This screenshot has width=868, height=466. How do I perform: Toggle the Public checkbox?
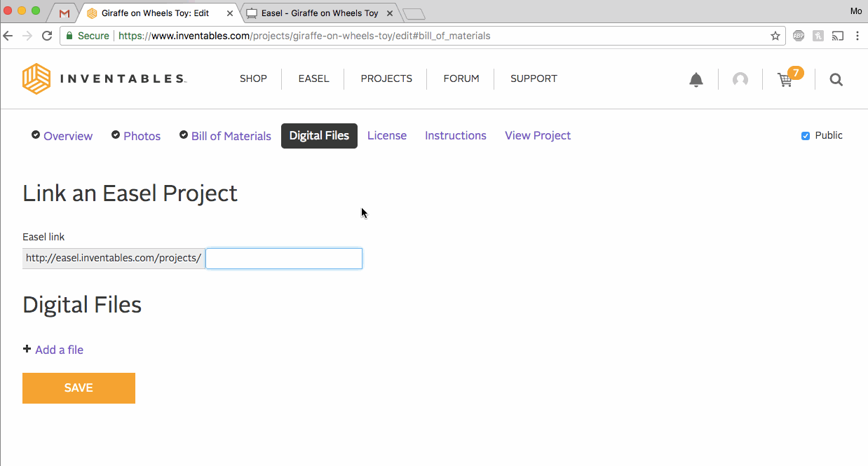[806, 136]
